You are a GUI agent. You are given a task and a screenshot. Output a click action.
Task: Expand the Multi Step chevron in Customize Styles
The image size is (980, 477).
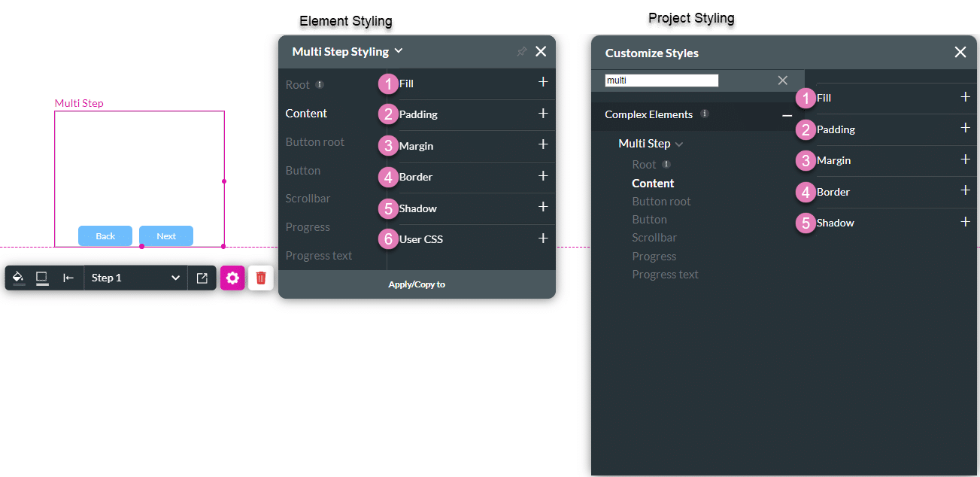pos(679,143)
